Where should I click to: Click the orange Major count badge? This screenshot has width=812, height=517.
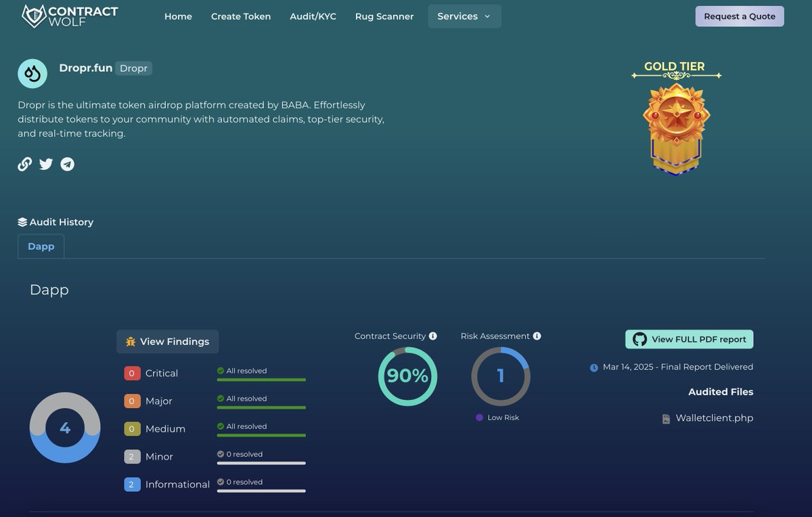(132, 401)
